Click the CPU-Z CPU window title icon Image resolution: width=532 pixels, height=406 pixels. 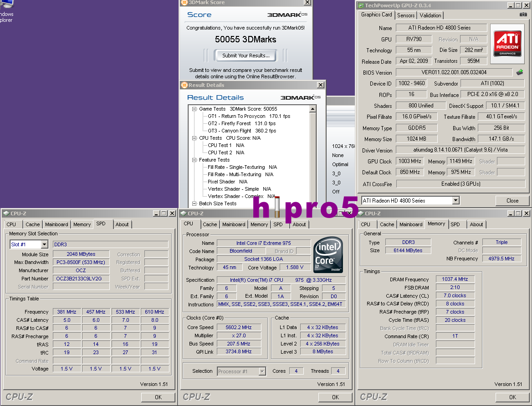184,213
